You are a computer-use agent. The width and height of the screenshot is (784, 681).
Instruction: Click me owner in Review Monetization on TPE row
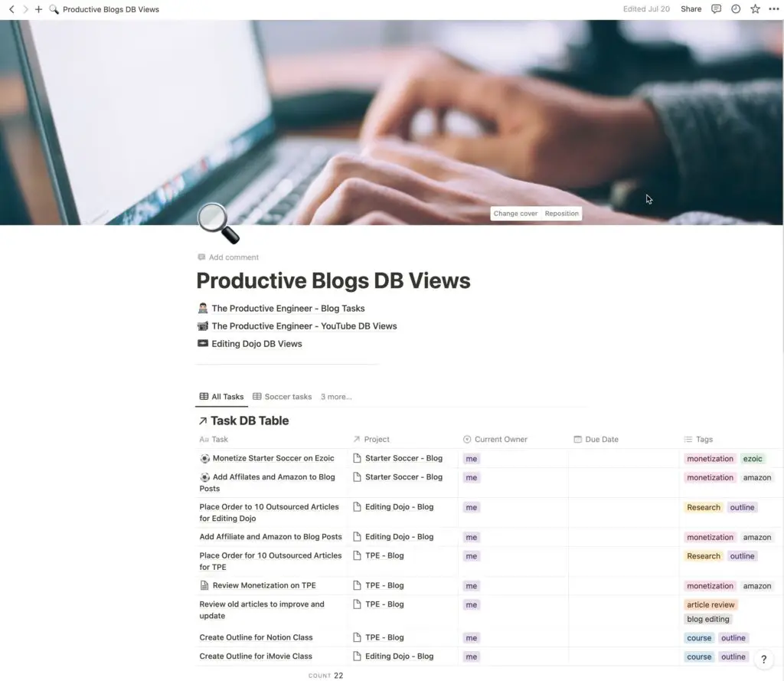pyautogui.click(x=472, y=586)
